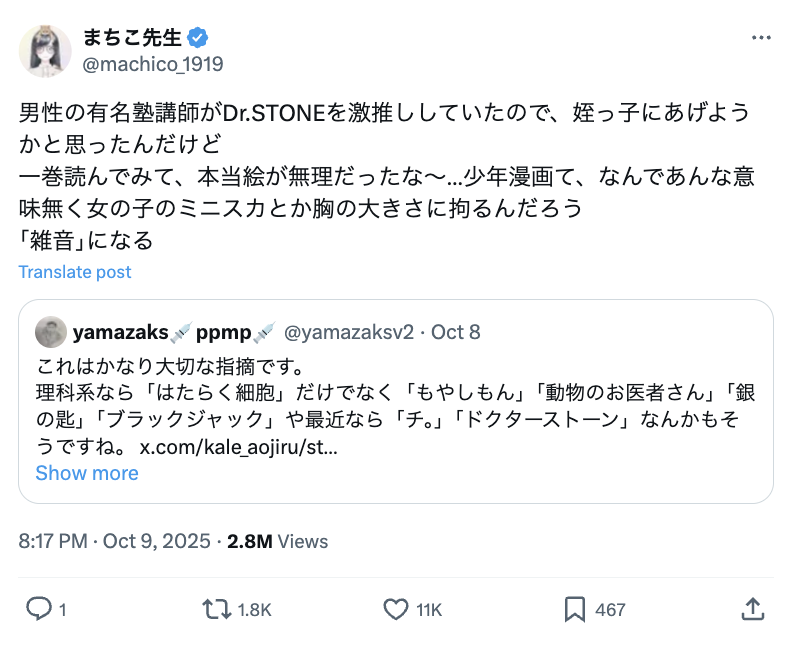Click yamazaks quoted tweet avatar
Screen dimensions: 794x648
[51, 332]
